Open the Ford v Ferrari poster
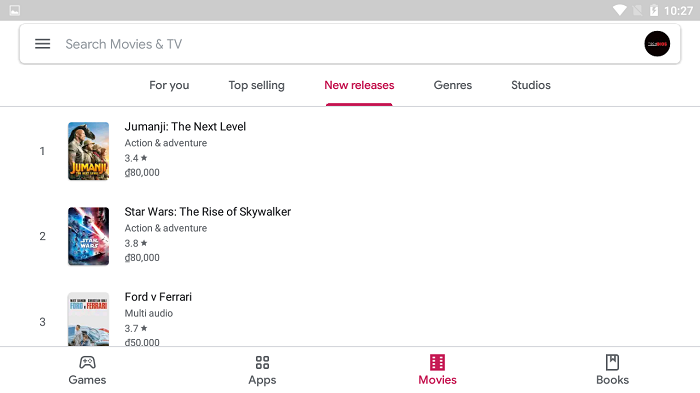Screen dimensions: 700x393 88,319
